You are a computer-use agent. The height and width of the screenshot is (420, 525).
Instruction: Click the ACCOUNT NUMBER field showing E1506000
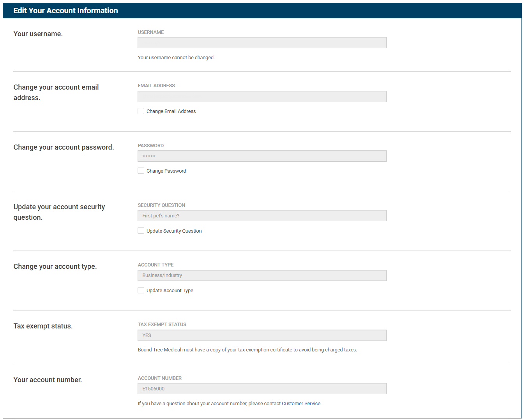(x=262, y=388)
